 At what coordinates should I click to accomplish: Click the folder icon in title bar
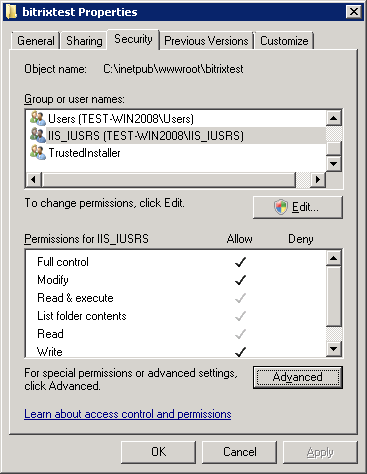(x=11, y=12)
